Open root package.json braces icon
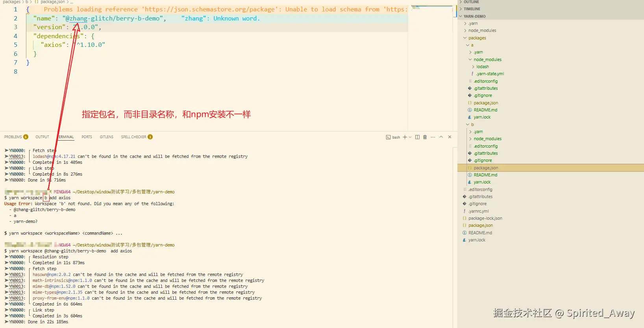The image size is (644, 328). point(464,226)
